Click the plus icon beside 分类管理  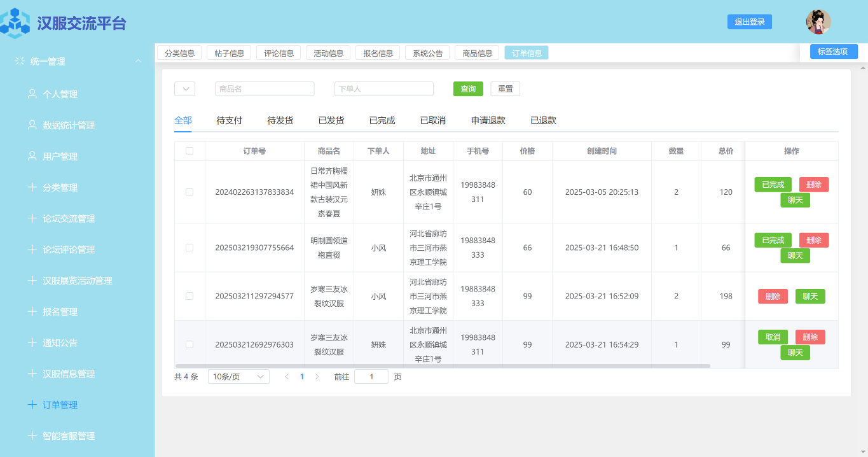(x=32, y=187)
